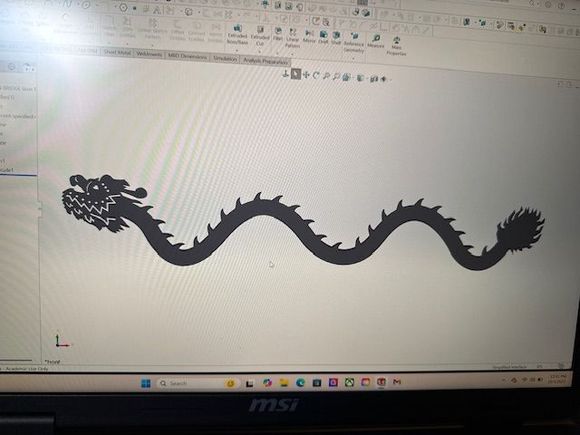580x435 pixels.
Task: Select the Draft feature icon
Action: coord(323,37)
